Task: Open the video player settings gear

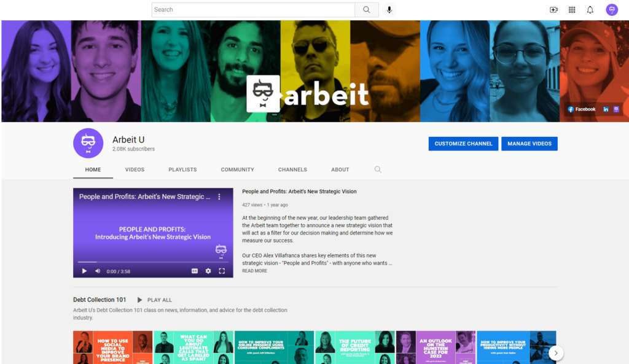Action: pyautogui.click(x=208, y=271)
